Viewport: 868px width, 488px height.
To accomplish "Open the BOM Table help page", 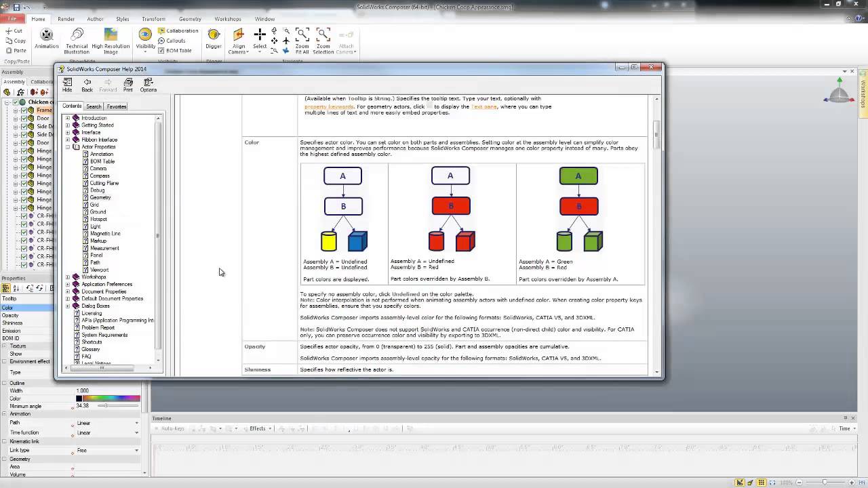I will pos(102,161).
